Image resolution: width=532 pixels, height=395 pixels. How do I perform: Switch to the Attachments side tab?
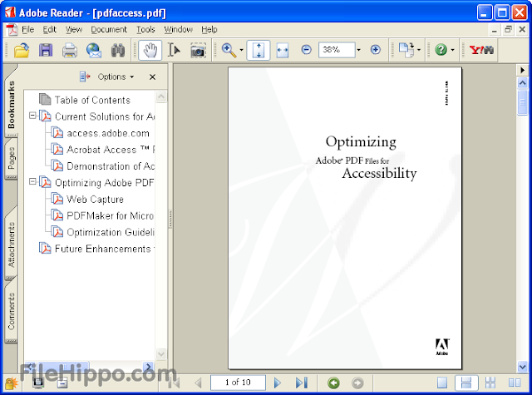[11, 244]
